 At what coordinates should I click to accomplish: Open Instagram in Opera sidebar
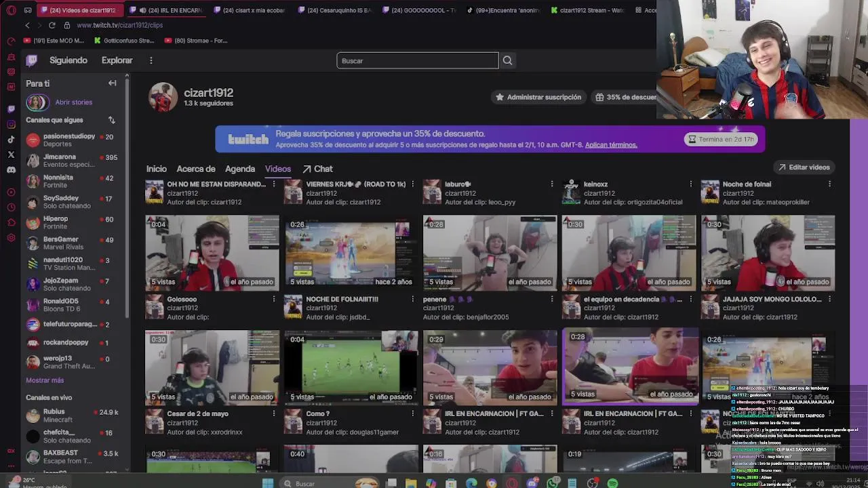[x=11, y=124]
